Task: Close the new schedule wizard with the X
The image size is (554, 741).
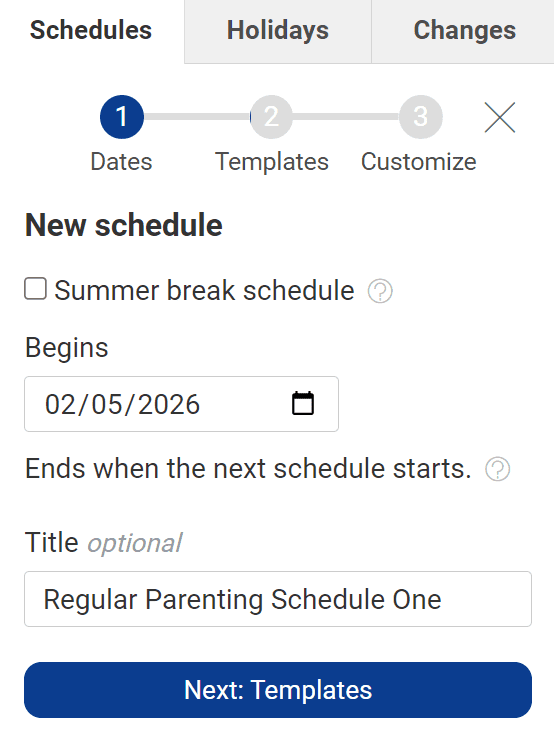Action: (500, 117)
